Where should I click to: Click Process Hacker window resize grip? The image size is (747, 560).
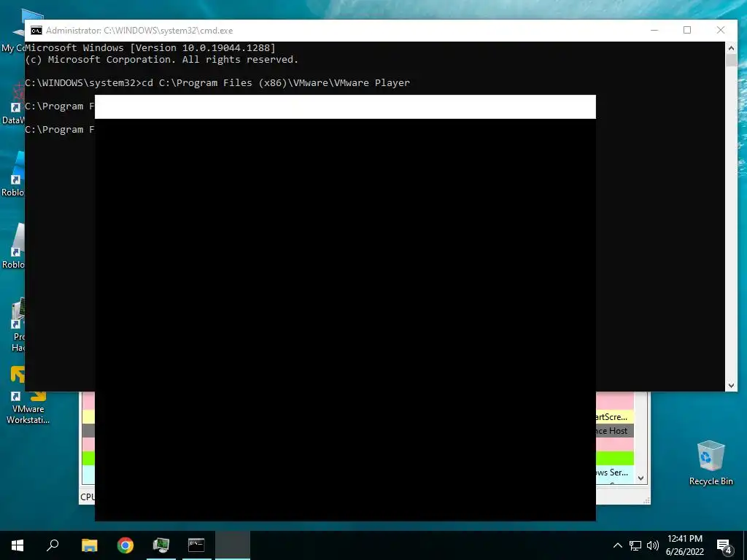tap(646, 500)
